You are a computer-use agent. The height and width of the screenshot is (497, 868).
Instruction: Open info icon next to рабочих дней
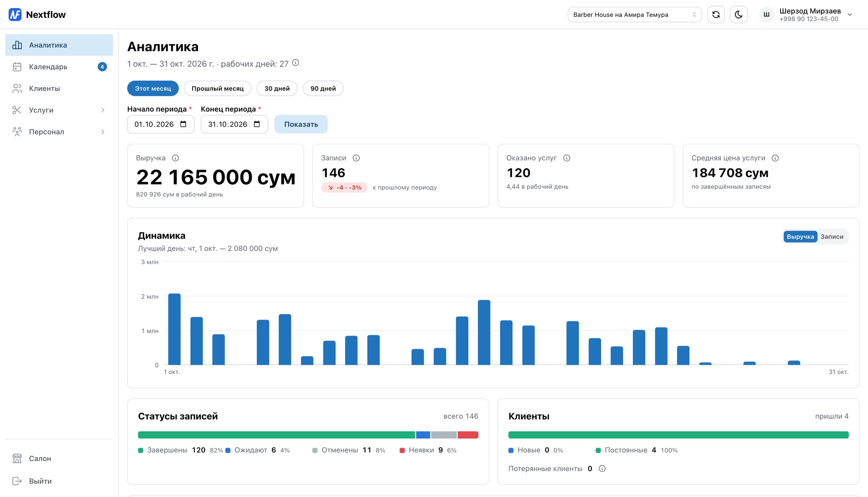(296, 63)
